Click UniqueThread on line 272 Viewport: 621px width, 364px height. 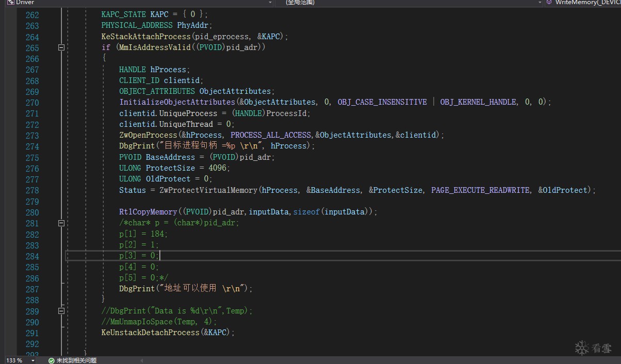tap(186, 124)
